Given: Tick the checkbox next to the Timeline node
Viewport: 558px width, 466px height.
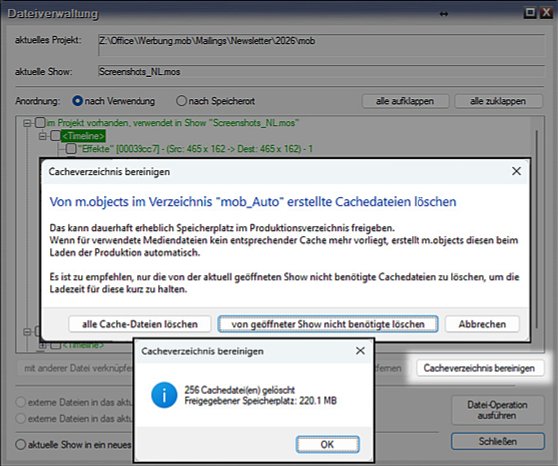Looking at the screenshot, I should (x=55, y=136).
